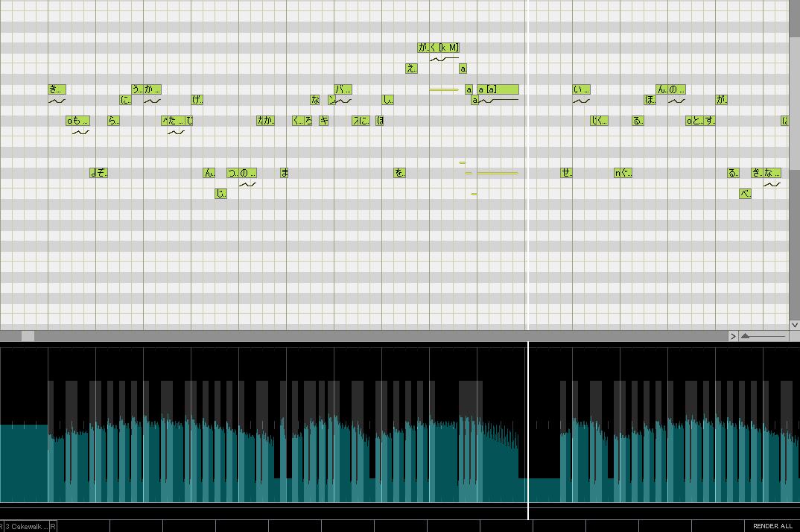This screenshot has width=800, height=532.
Task: Select the 'じ..' note
Action: (220, 194)
